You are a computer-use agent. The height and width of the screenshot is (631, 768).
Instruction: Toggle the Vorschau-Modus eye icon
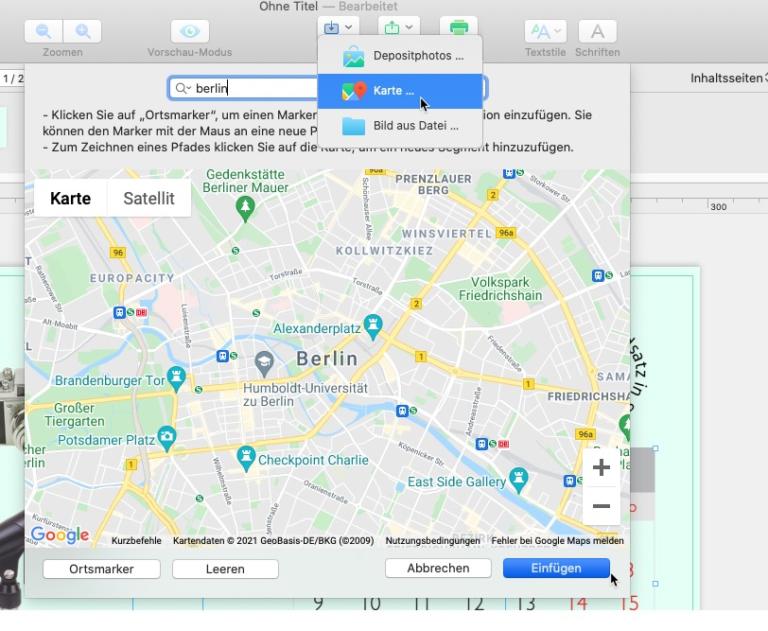point(190,31)
